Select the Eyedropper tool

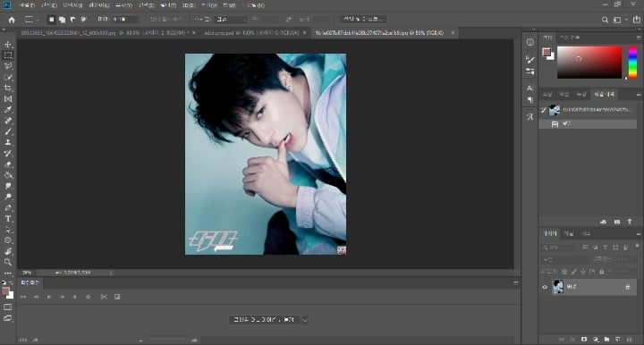8,110
